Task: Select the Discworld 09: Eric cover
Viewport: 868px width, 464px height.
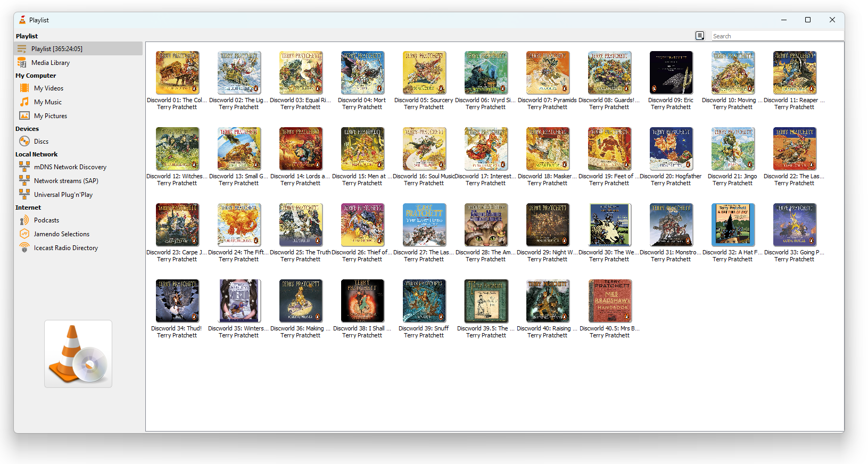Action: click(671, 73)
